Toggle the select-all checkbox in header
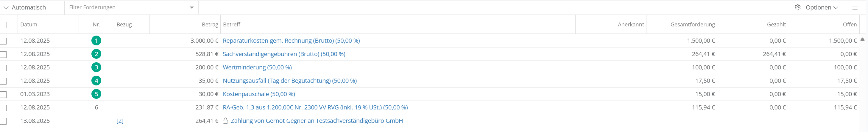Viewport: 868px width, 132px height. pyautogui.click(x=4, y=25)
